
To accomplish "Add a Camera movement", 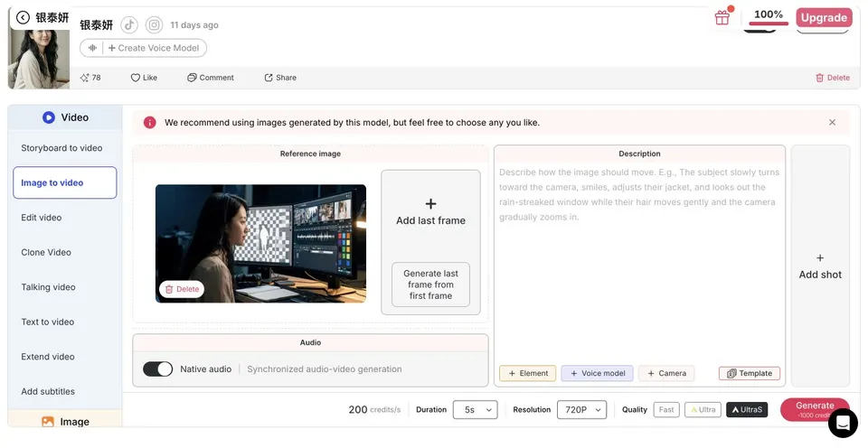I will [666, 373].
